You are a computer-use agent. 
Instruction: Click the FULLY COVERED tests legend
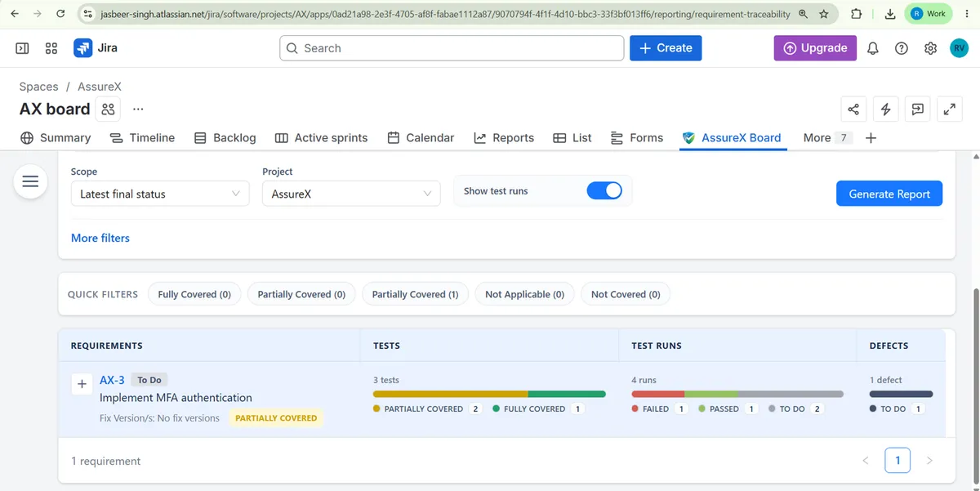pos(538,408)
